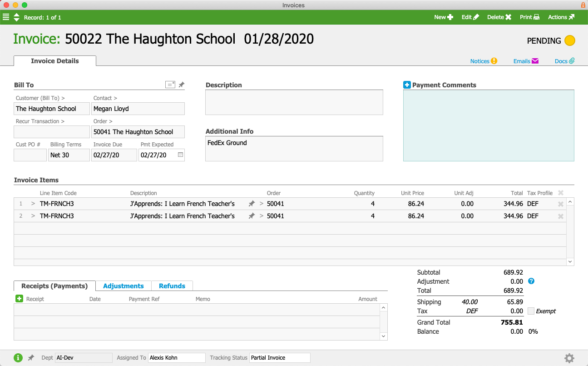The image size is (588, 366).
Task: Follow the Recur Transaction > label link
Action: coord(40,121)
